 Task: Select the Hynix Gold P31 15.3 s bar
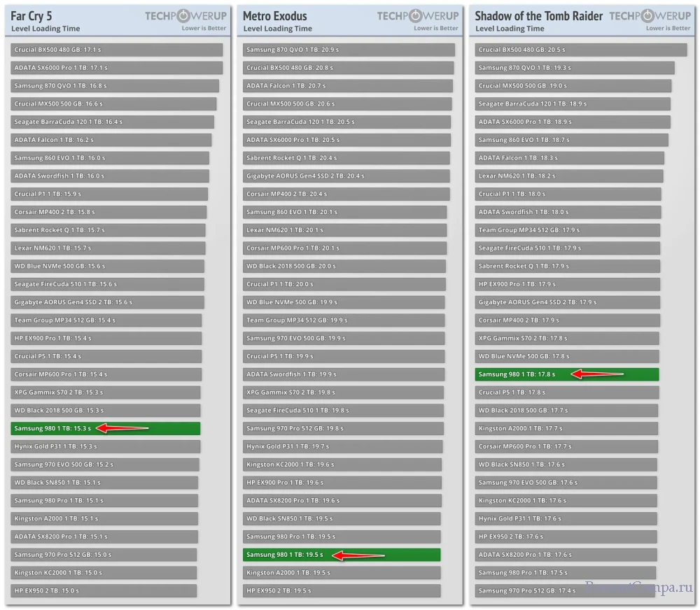(x=106, y=446)
